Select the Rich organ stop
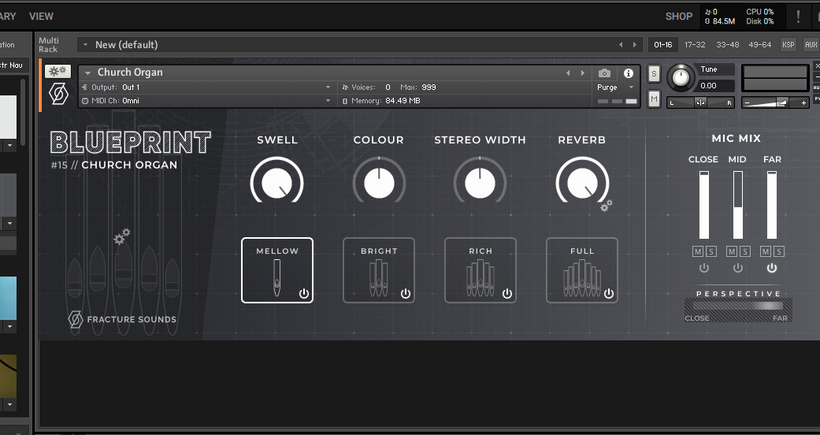The image size is (820, 435). click(480, 270)
